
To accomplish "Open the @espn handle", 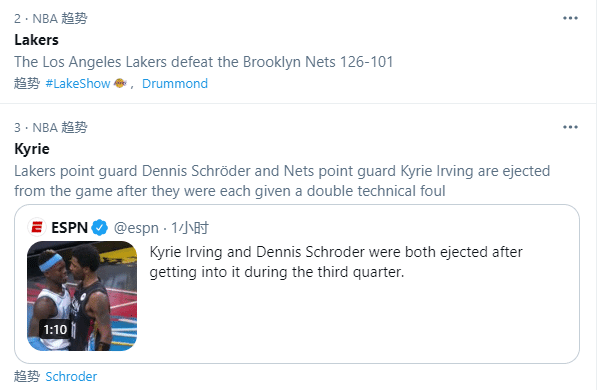I will coord(136,228).
